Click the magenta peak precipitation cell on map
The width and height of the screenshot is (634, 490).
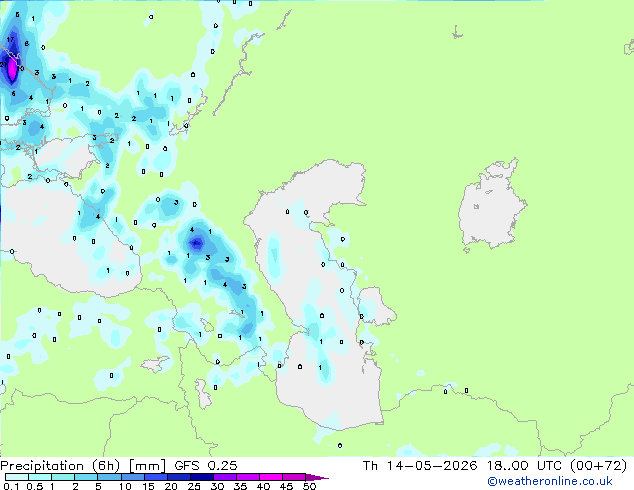click(12, 71)
